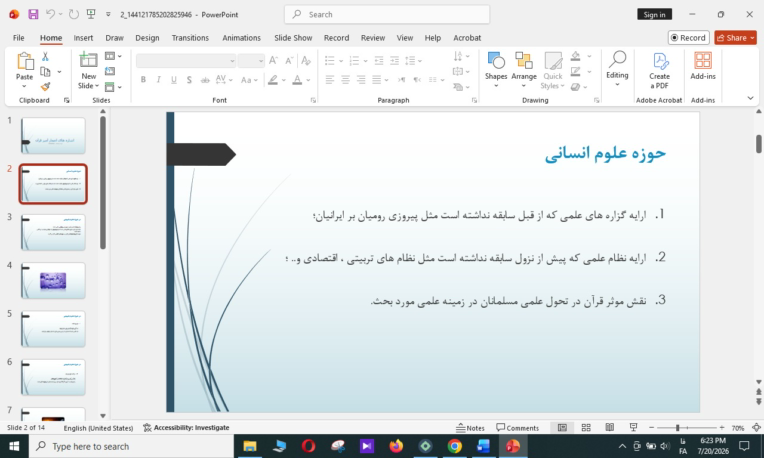Start presentation from beginning icon in title bar

click(91, 14)
